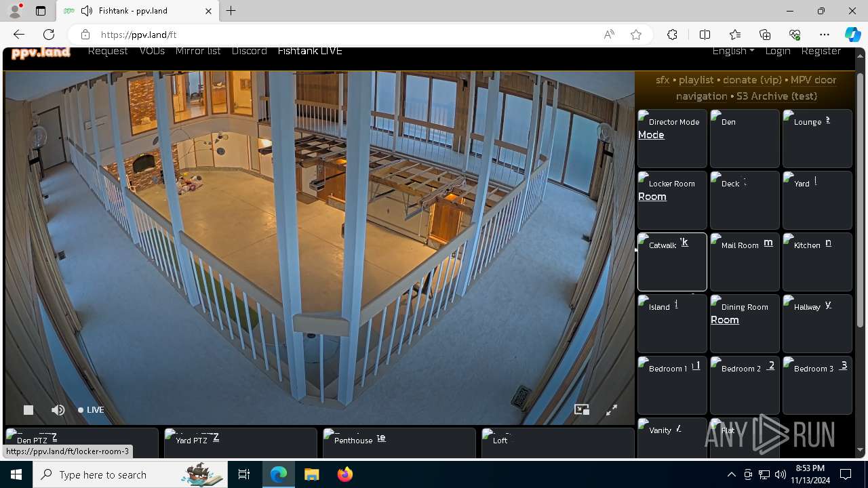Switch to the Vanity camera

[672, 438]
